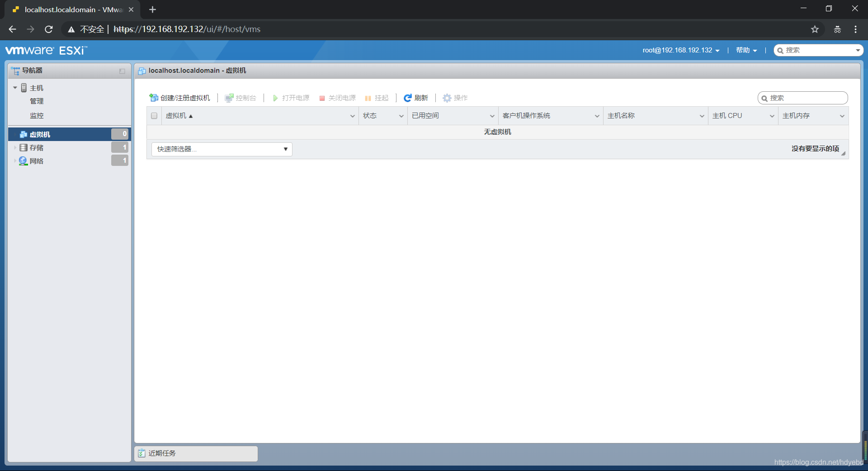Click the VM list search field
Viewport: 868px width, 471px height.
[803, 98]
